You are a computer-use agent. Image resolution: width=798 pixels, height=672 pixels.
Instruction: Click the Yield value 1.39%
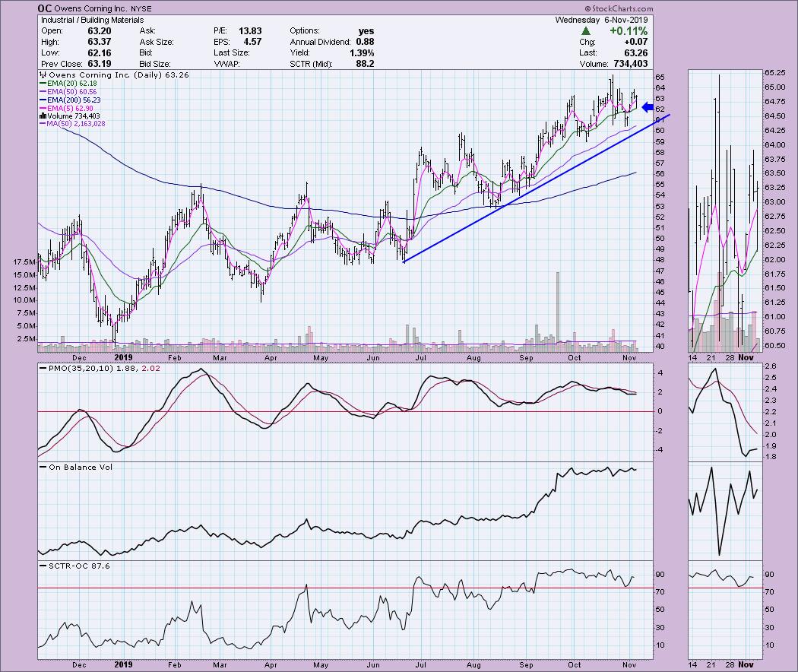[x=362, y=53]
